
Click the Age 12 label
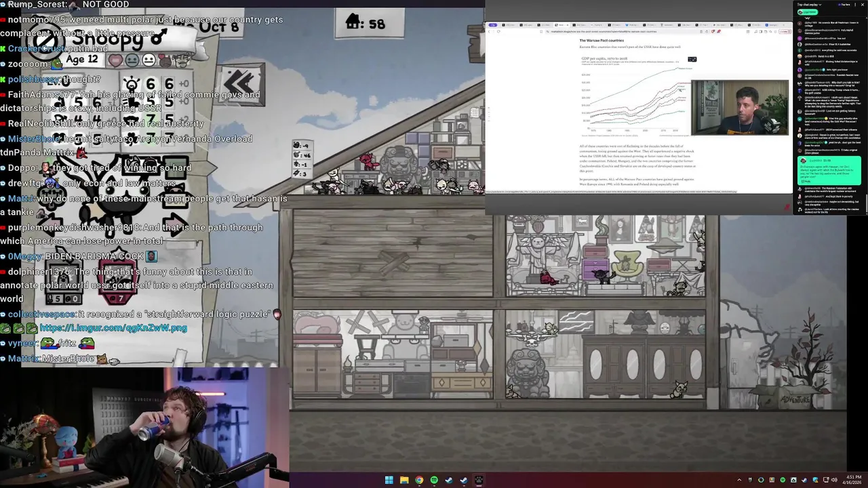[83, 59]
